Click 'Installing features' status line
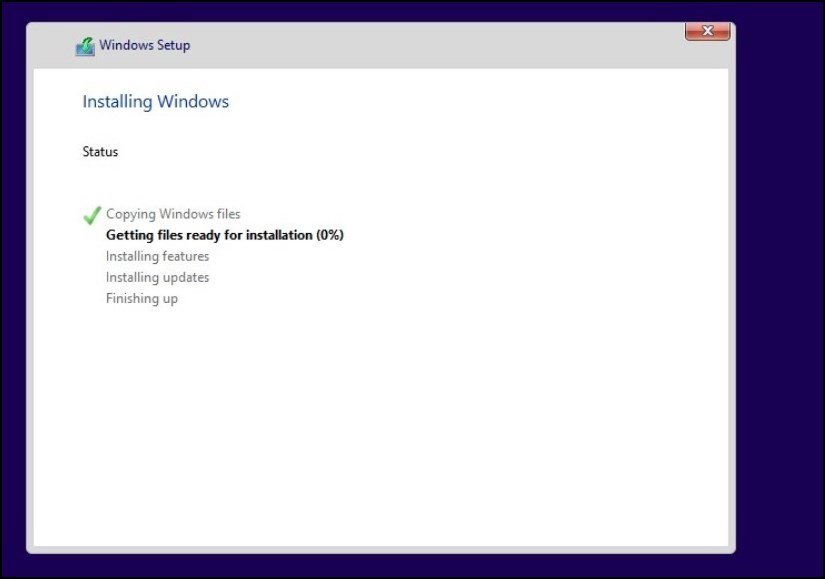This screenshot has height=579, width=825. [157, 256]
